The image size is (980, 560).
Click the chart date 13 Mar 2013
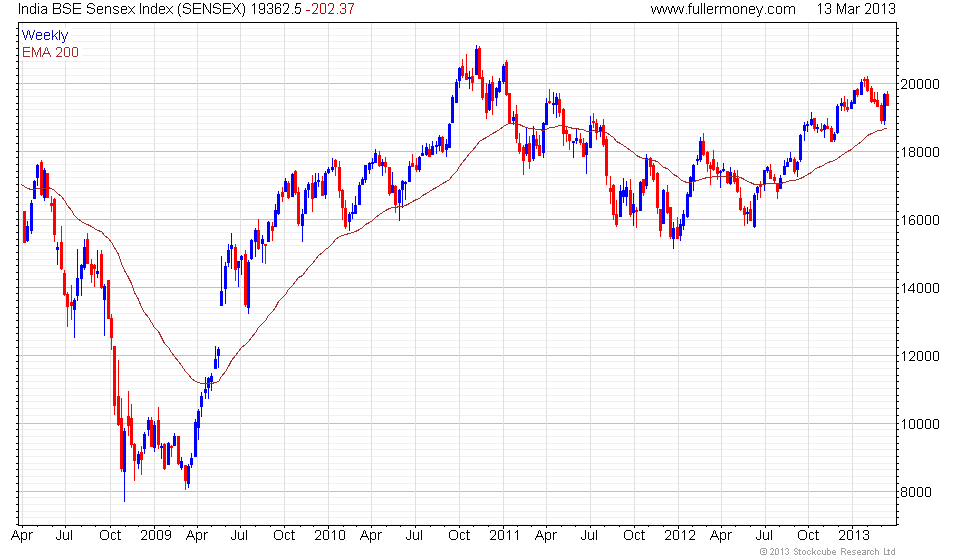[856, 9]
